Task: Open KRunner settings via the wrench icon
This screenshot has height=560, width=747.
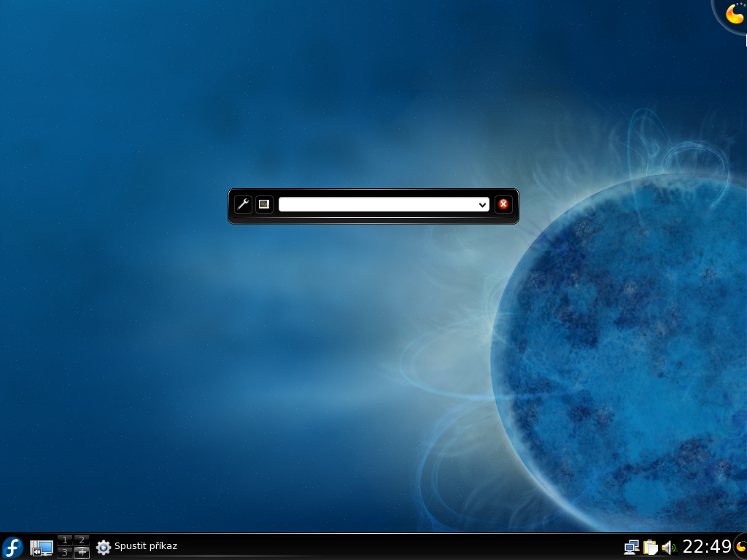Action: (243, 204)
